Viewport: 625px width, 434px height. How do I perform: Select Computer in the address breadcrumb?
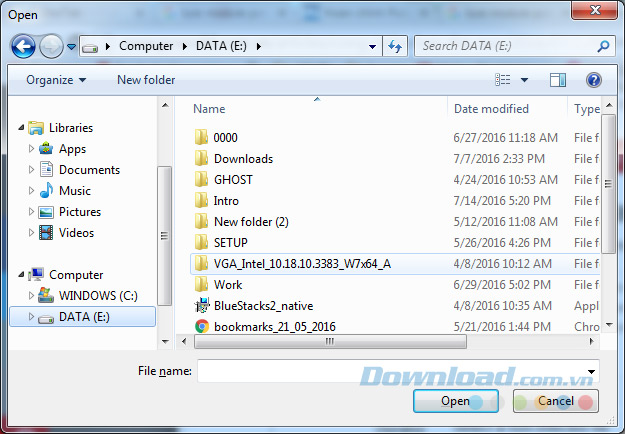[146, 46]
